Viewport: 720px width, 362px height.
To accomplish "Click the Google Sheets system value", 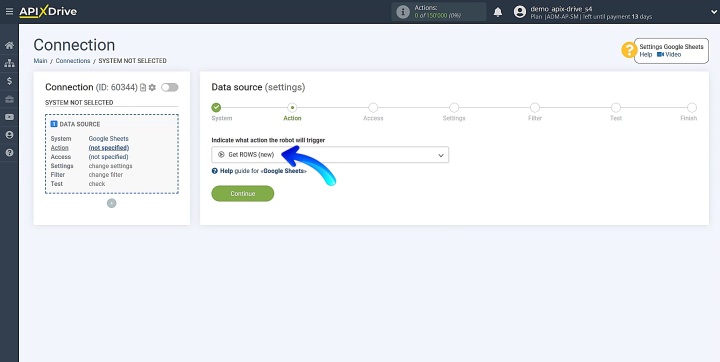I will (x=108, y=139).
